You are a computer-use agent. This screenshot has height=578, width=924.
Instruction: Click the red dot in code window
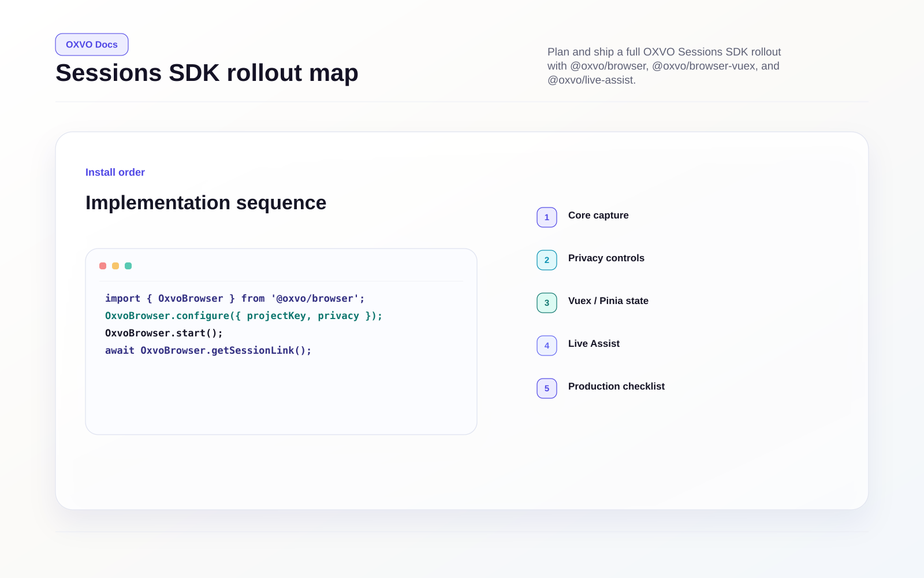pos(103,266)
